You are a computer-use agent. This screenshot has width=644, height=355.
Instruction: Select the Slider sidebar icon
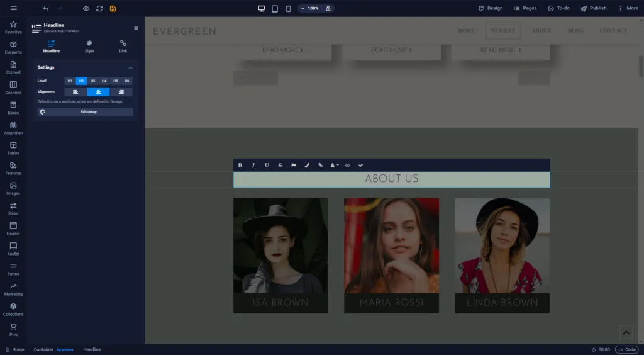pyautogui.click(x=13, y=209)
